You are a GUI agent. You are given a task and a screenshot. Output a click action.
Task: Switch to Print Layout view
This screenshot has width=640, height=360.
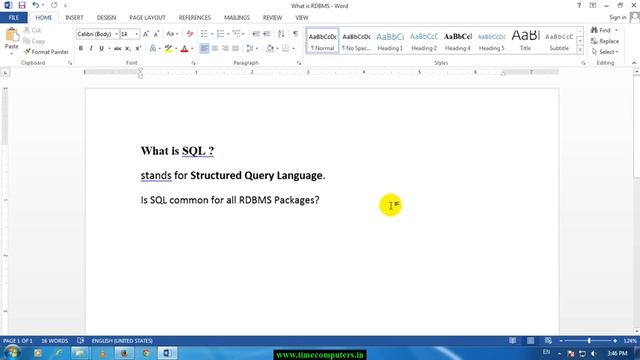(530, 340)
